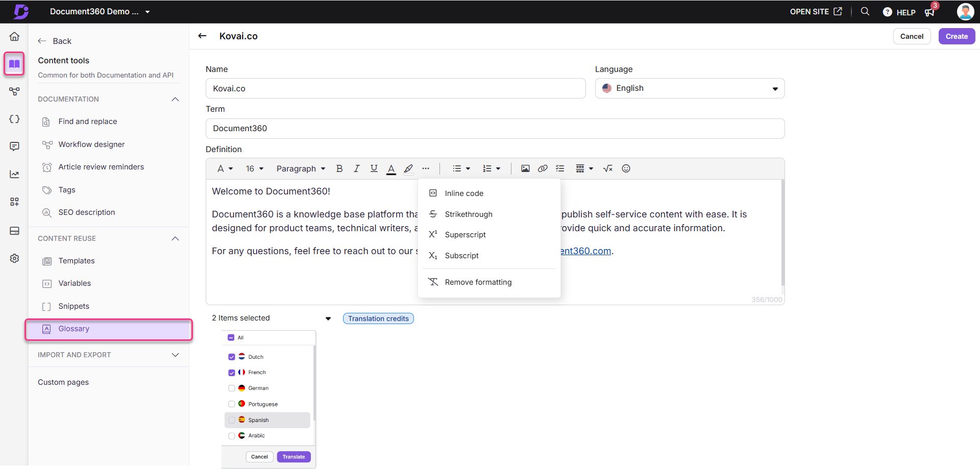Image resolution: width=980 pixels, height=469 pixels.
Task: Click the search magnifier in top bar
Action: coord(865,11)
